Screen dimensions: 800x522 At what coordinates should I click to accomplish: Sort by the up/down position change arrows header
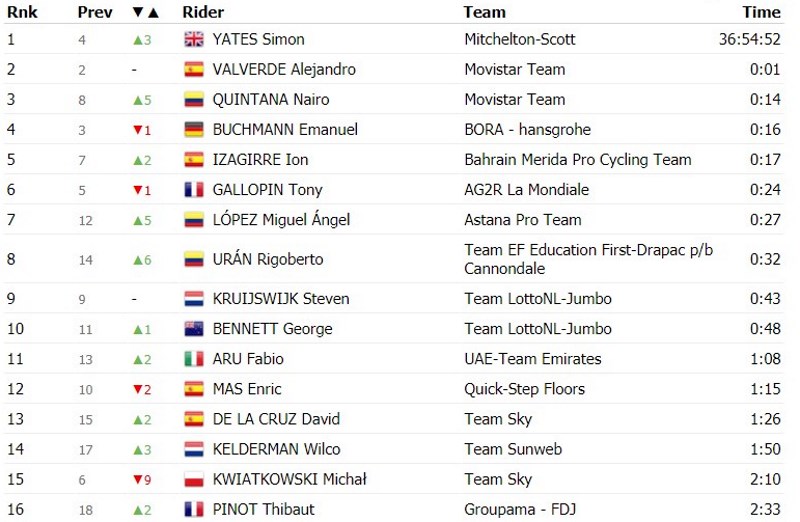coord(145,12)
